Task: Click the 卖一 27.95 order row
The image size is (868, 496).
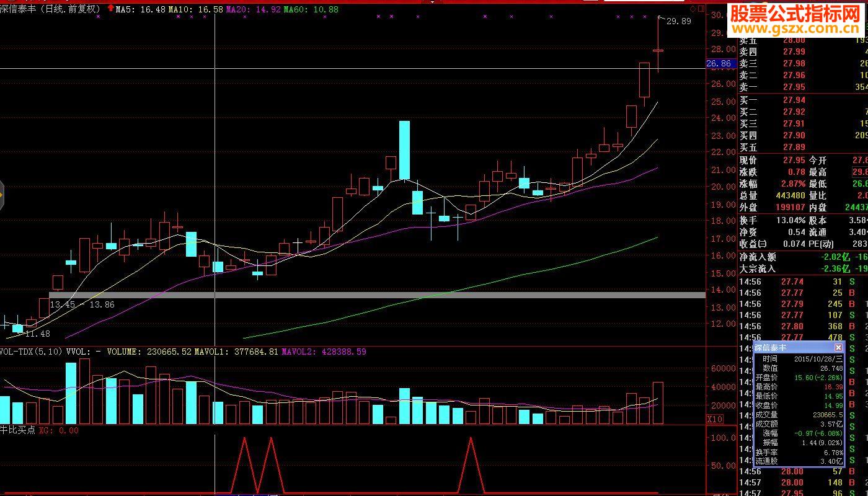Action: (803, 87)
